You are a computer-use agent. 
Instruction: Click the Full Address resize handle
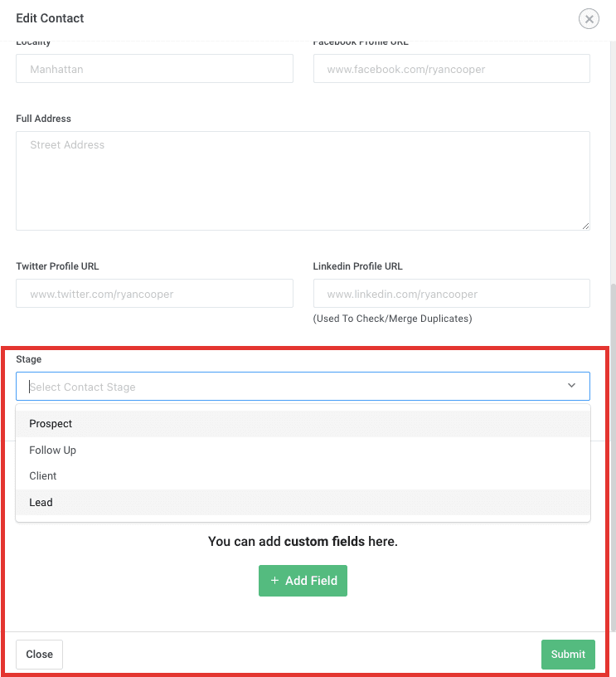click(x=586, y=225)
